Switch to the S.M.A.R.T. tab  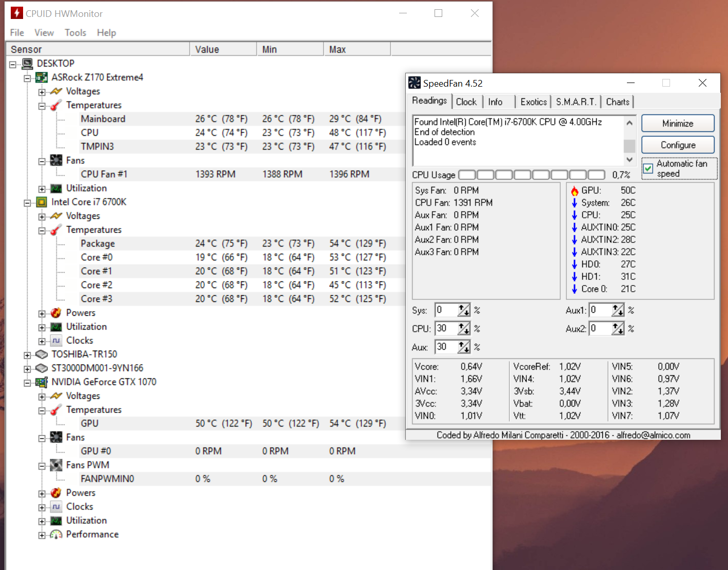point(576,102)
